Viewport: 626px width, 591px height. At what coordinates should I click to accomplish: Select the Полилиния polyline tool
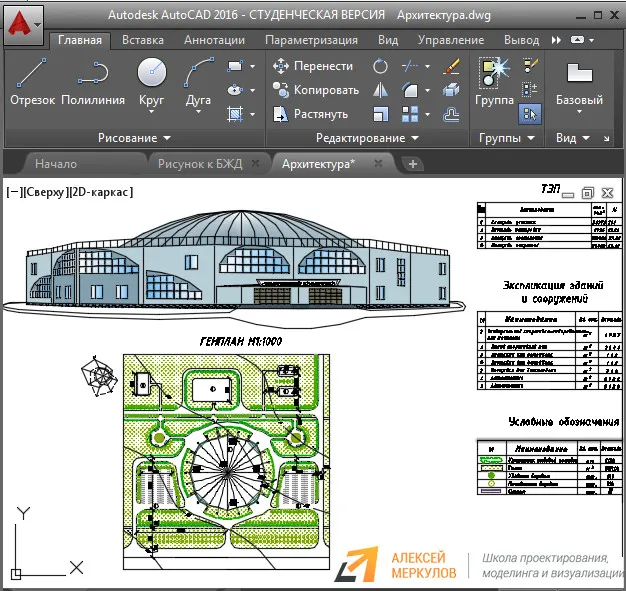(93, 83)
